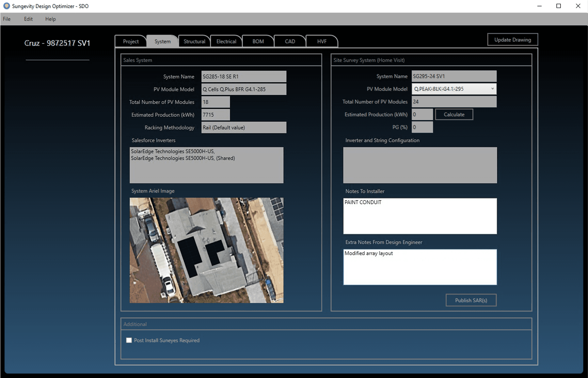Viewport: 588px width, 378px height.
Task: Click the Salesforce Inverters text box
Action: tap(206, 165)
